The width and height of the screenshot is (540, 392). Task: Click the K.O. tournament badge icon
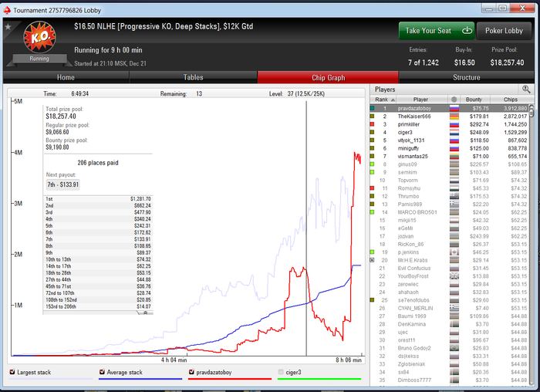39,37
